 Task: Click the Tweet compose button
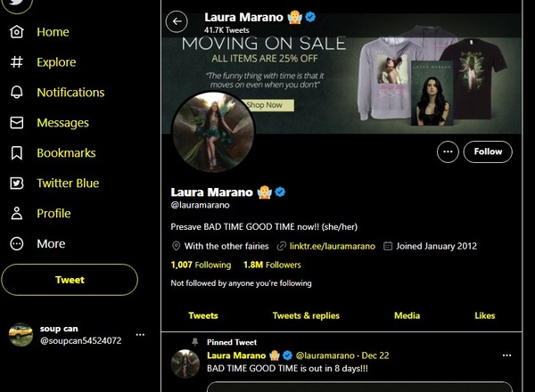point(70,280)
